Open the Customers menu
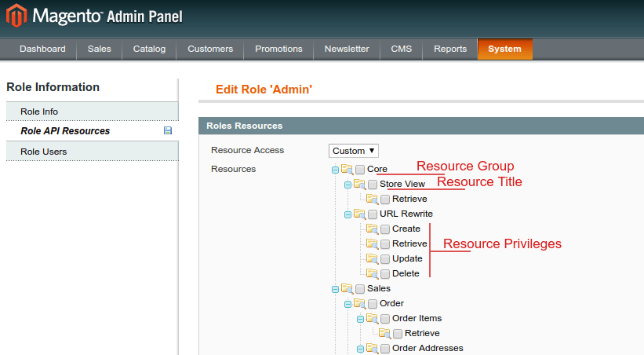This screenshot has width=644, height=355. 210,49
